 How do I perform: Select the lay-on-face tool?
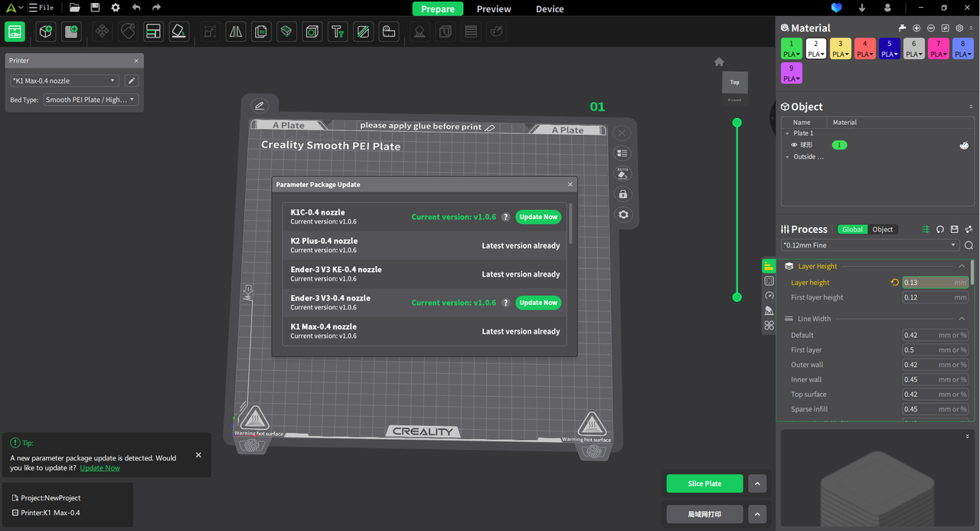click(x=178, y=31)
